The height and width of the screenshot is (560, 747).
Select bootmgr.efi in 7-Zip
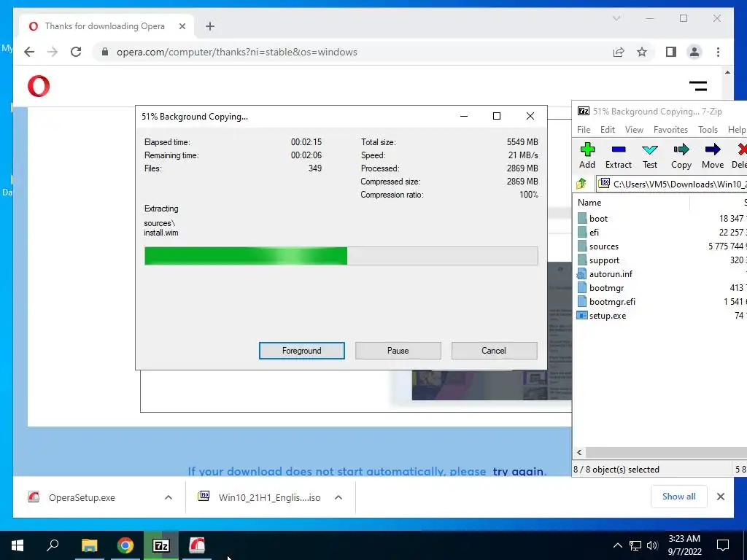pos(612,301)
